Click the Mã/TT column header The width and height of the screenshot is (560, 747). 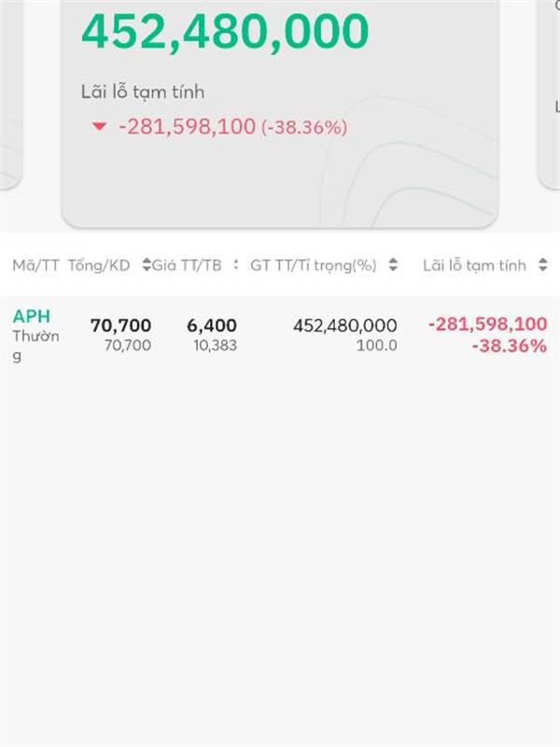point(35,265)
